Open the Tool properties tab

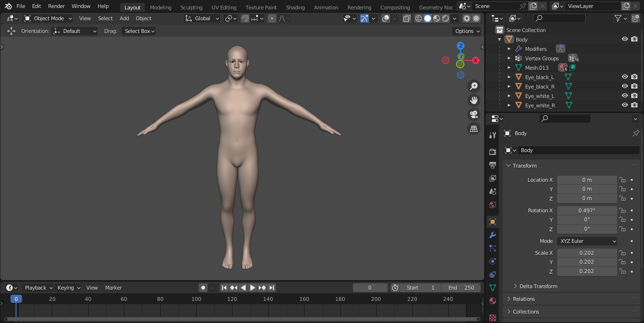[x=493, y=135]
